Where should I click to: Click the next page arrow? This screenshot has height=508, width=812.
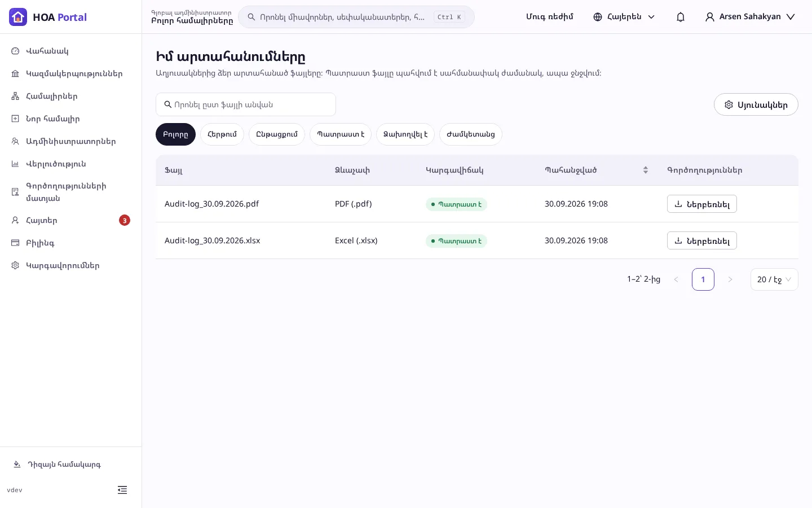[730, 279]
